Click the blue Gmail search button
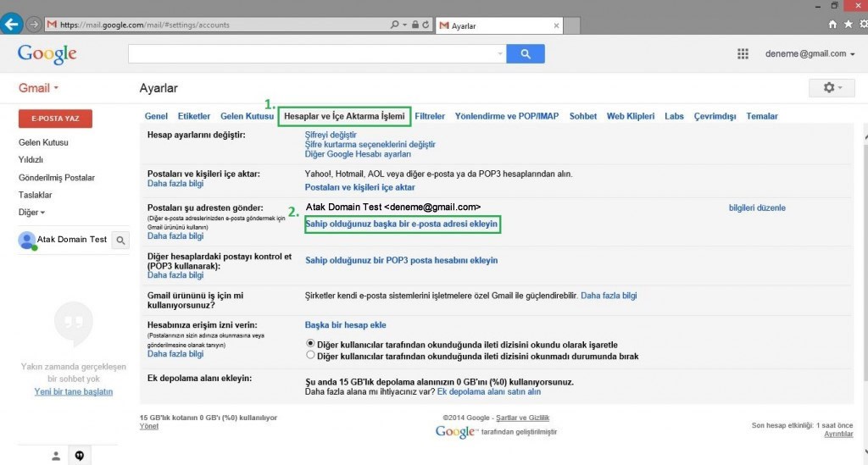 [x=526, y=53]
